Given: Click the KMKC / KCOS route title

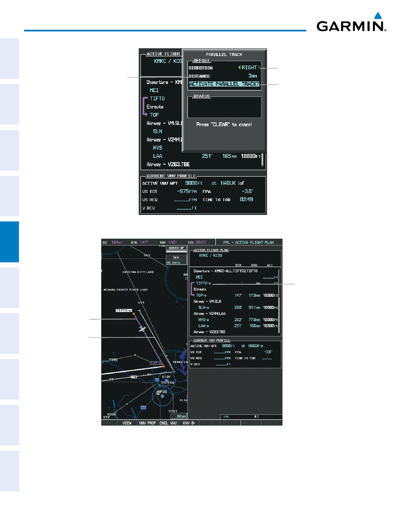Looking at the screenshot, I should [211, 255].
